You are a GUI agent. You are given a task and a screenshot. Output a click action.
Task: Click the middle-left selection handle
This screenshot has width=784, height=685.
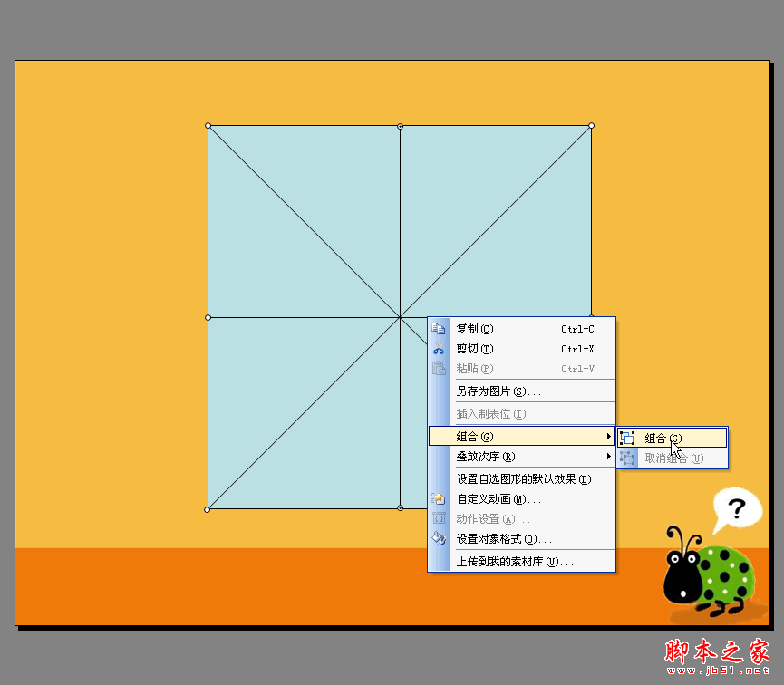tap(208, 317)
